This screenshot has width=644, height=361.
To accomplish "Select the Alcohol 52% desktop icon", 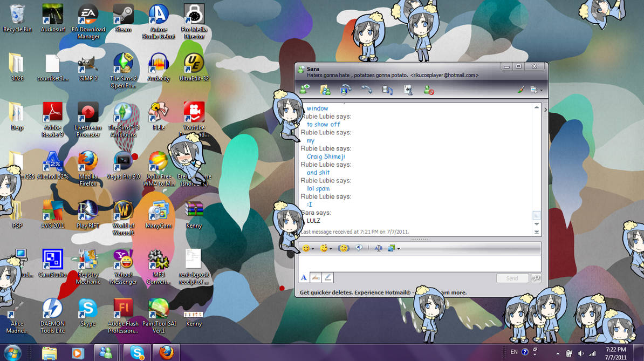I will (x=52, y=165).
